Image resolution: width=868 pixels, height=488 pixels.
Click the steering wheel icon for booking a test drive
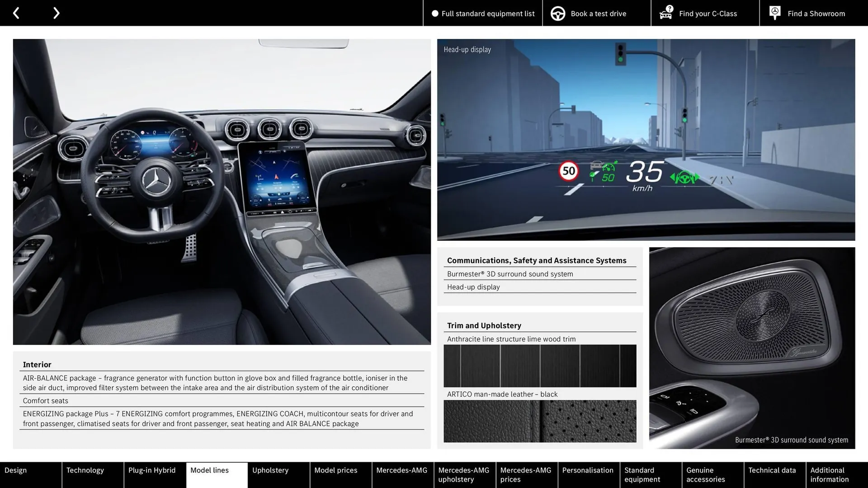(558, 13)
